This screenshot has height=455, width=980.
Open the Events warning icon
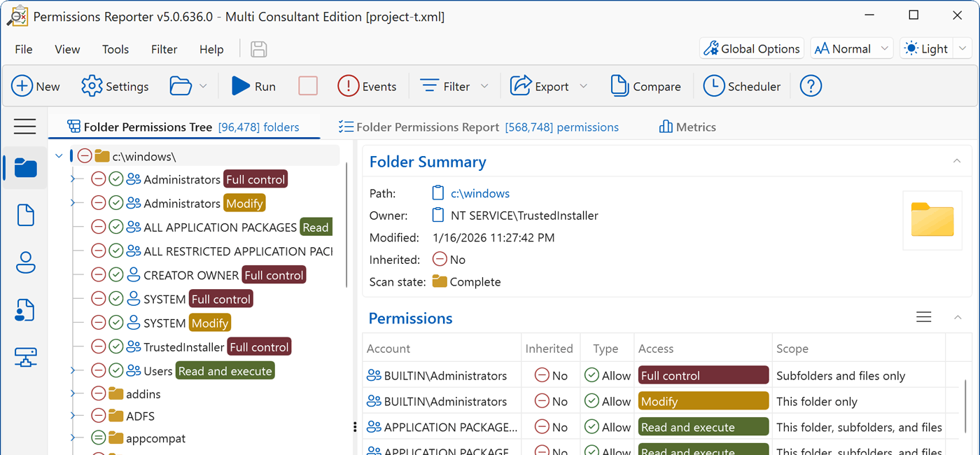tap(348, 86)
